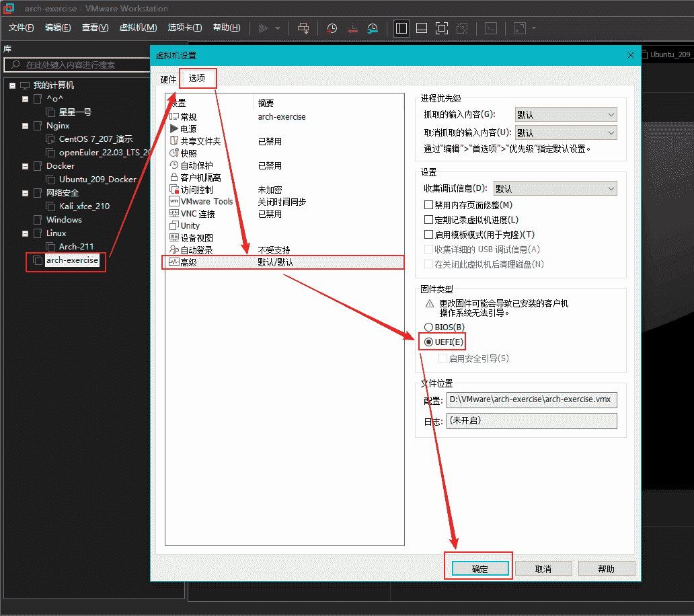Toggle the library sidebar view icon
This screenshot has height=616, width=694.
(401, 28)
